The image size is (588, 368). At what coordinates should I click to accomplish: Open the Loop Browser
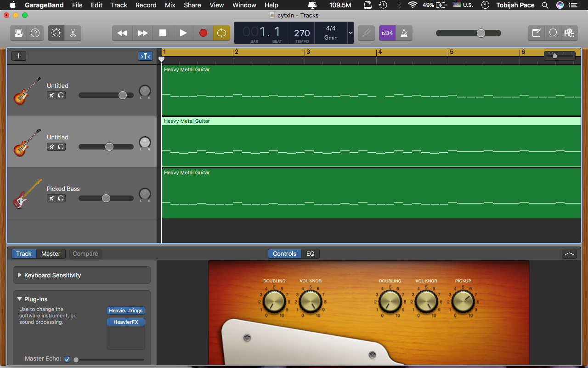point(553,33)
